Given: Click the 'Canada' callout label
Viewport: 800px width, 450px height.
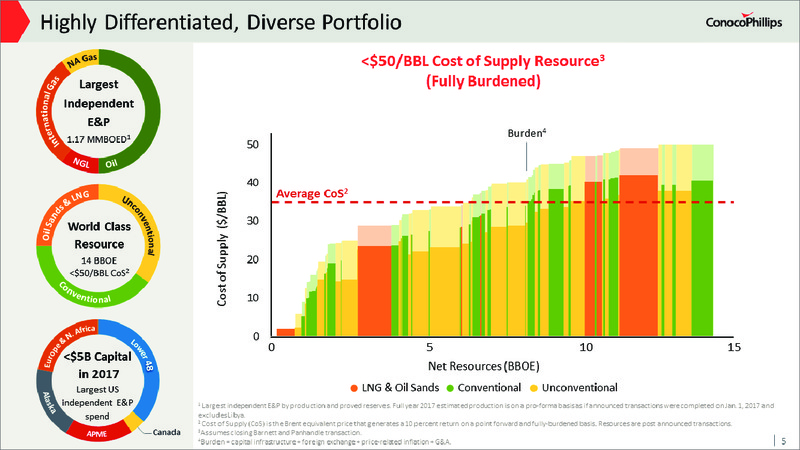Looking at the screenshot, I should 166,432.
